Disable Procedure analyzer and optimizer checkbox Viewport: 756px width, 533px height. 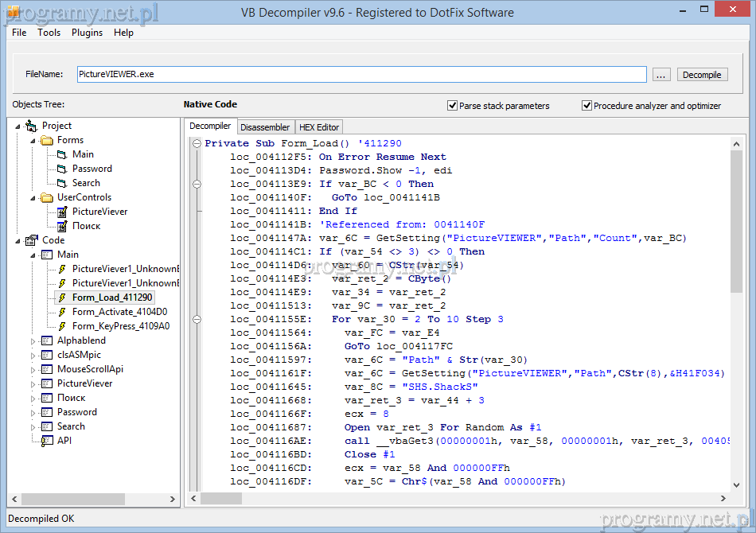[587, 106]
